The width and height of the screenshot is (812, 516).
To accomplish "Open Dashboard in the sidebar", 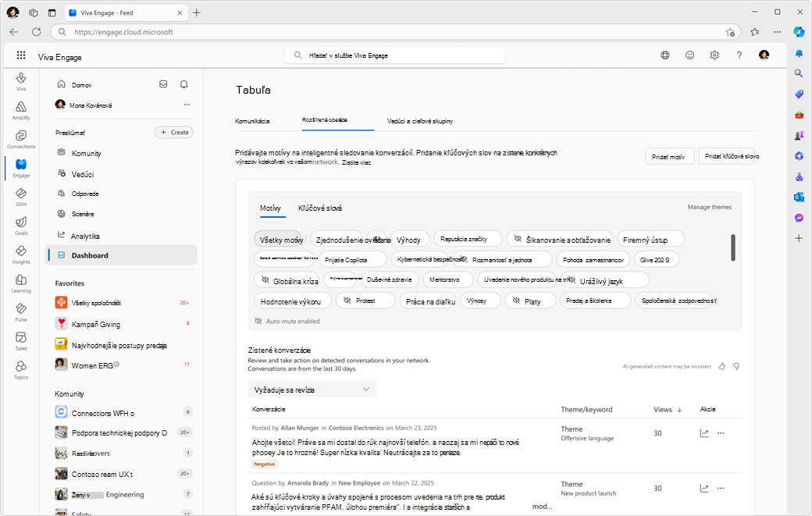I will 121,255.
